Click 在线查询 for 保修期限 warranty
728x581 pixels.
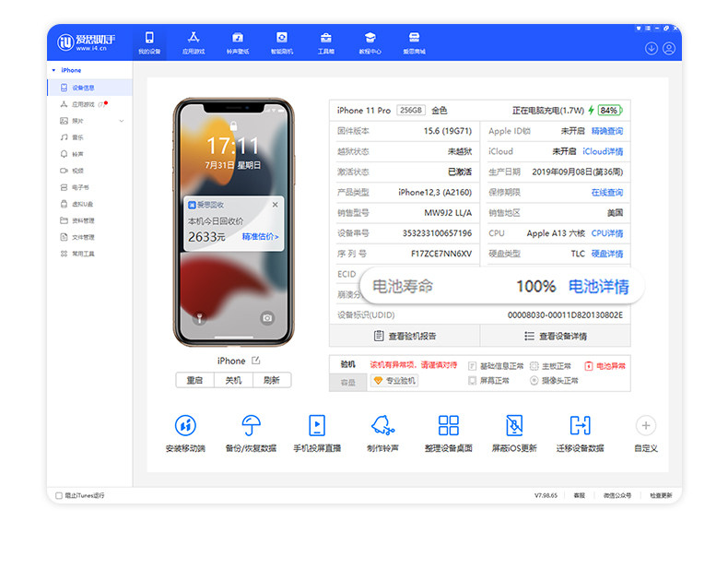(607, 193)
